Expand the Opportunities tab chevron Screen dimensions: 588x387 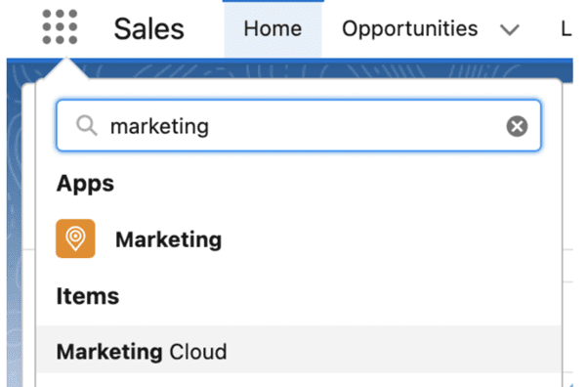click(510, 29)
